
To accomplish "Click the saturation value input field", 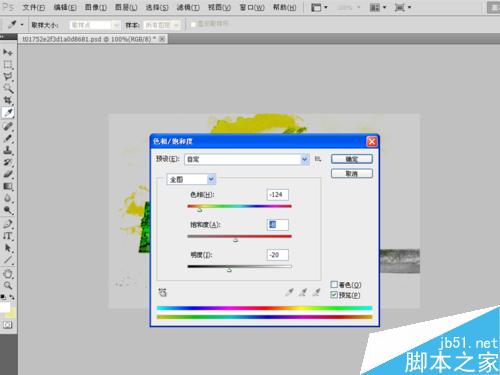I will 278,225.
